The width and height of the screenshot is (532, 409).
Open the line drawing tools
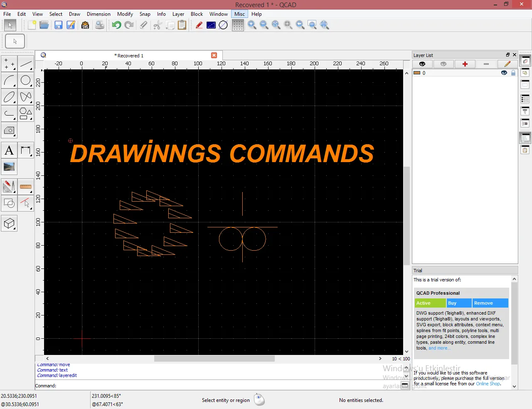[x=26, y=64]
